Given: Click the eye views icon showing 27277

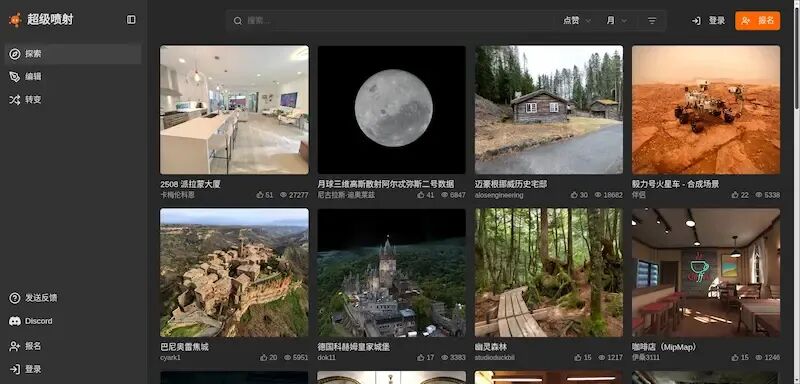Looking at the screenshot, I should pyautogui.click(x=284, y=195).
